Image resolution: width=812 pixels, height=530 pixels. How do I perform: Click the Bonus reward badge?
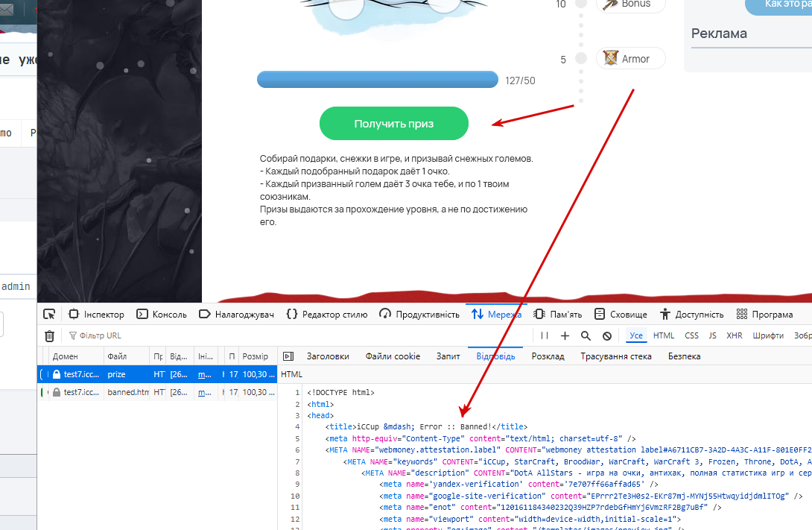(x=631, y=4)
